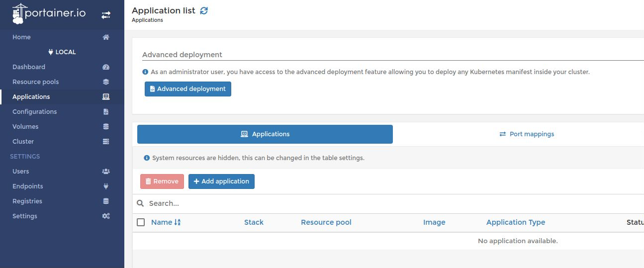Click the Advanced deployment button
The height and width of the screenshot is (268, 644).
click(x=188, y=89)
